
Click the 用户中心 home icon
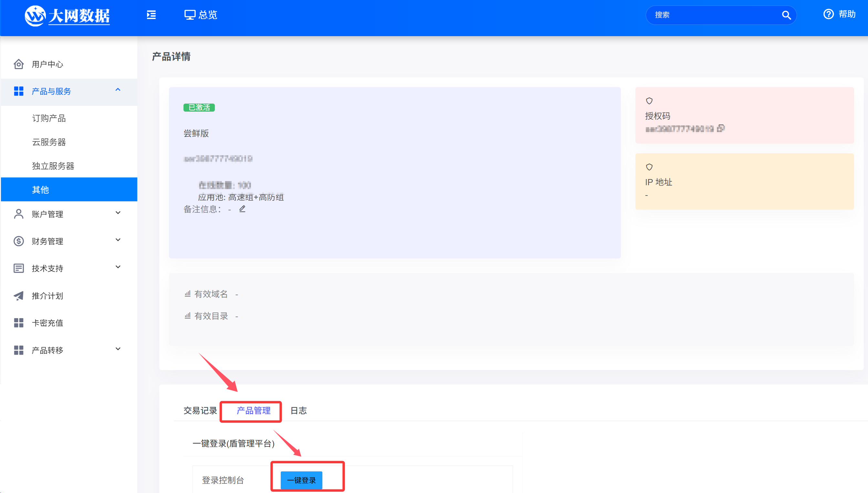click(19, 64)
